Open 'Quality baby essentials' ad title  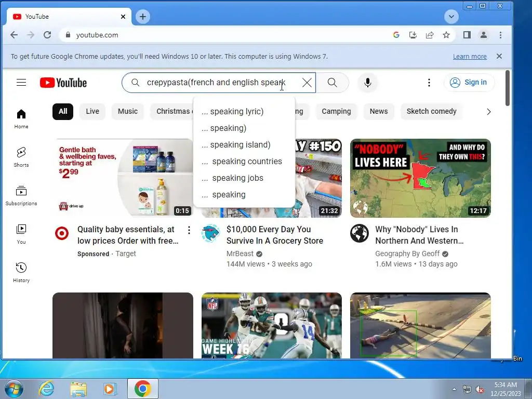(x=128, y=235)
